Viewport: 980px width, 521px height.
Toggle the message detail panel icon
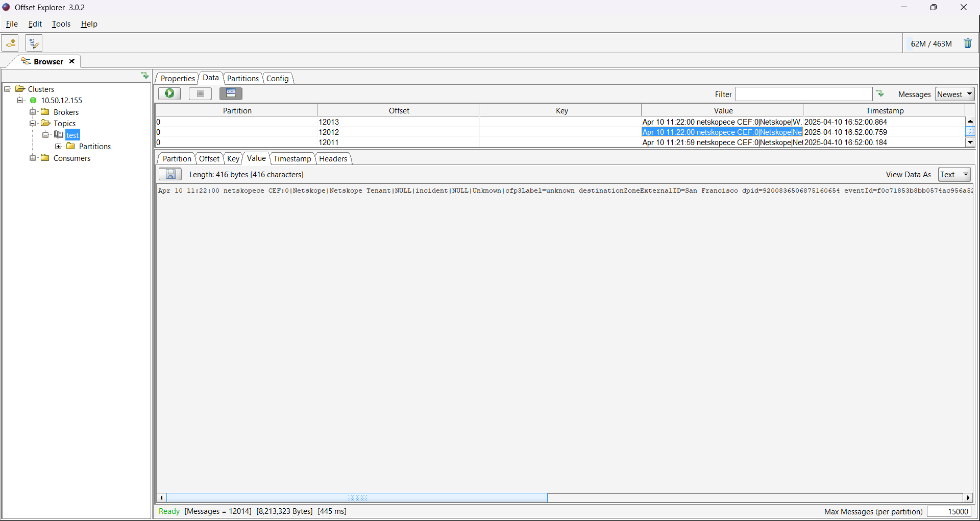point(231,93)
